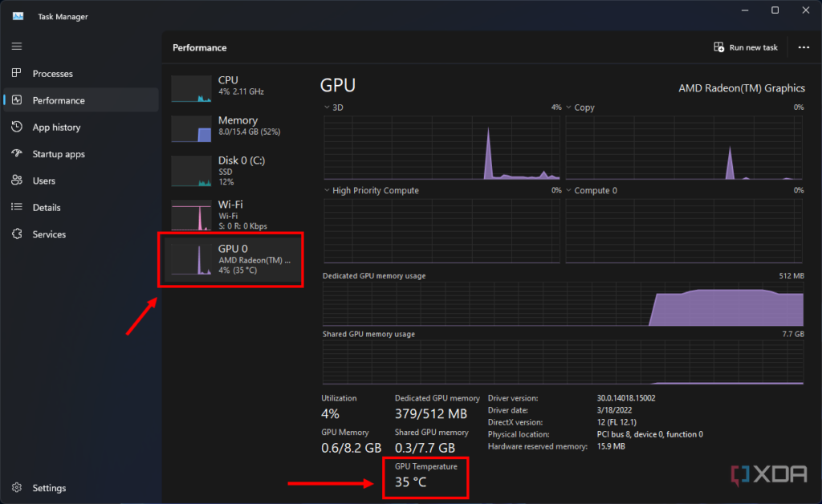
Task: Click the Run new task icon
Action: [x=718, y=47]
